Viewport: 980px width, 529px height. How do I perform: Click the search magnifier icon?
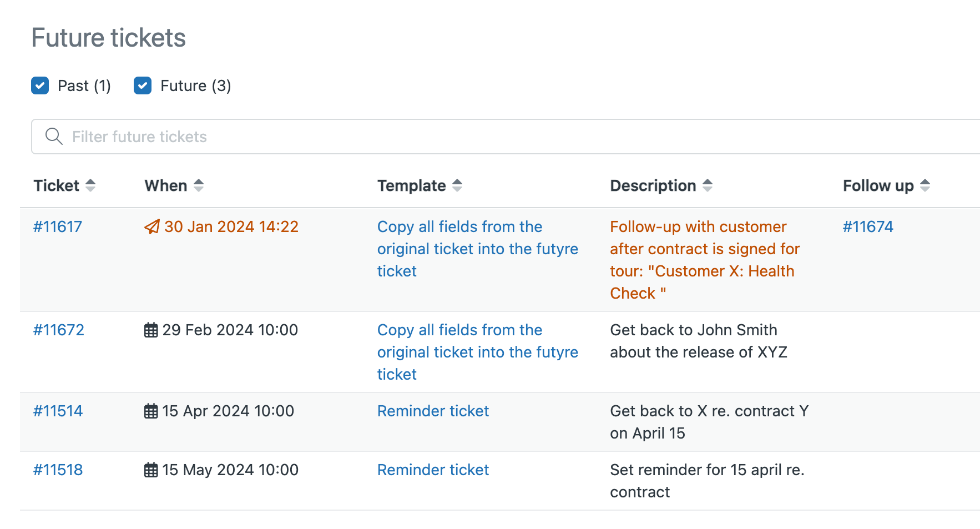54,137
